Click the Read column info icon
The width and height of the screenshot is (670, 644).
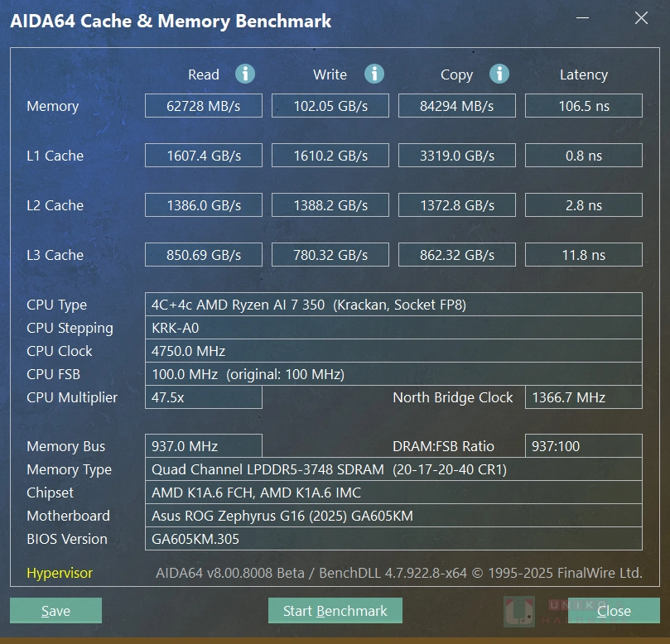pos(245,74)
